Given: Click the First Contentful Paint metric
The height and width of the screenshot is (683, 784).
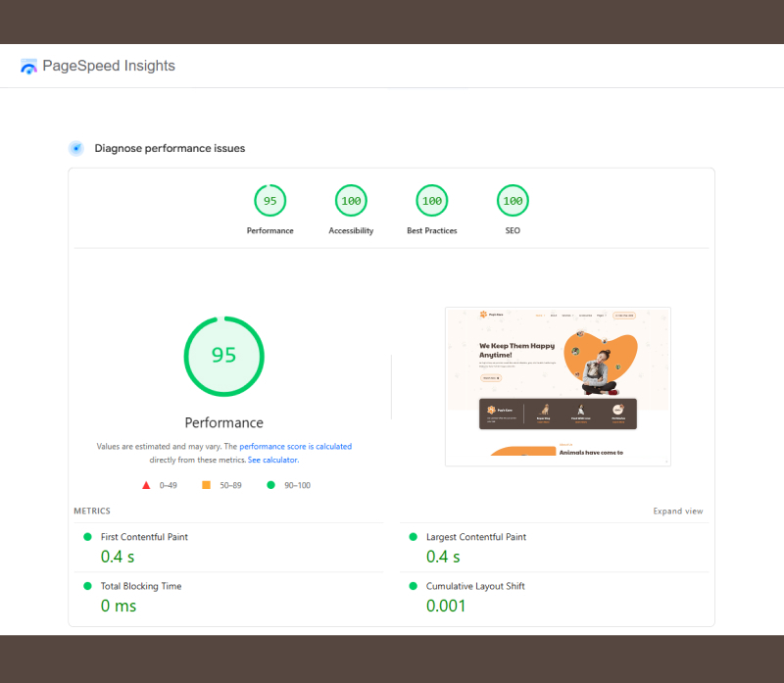Looking at the screenshot, I should (x=144, y=537).
